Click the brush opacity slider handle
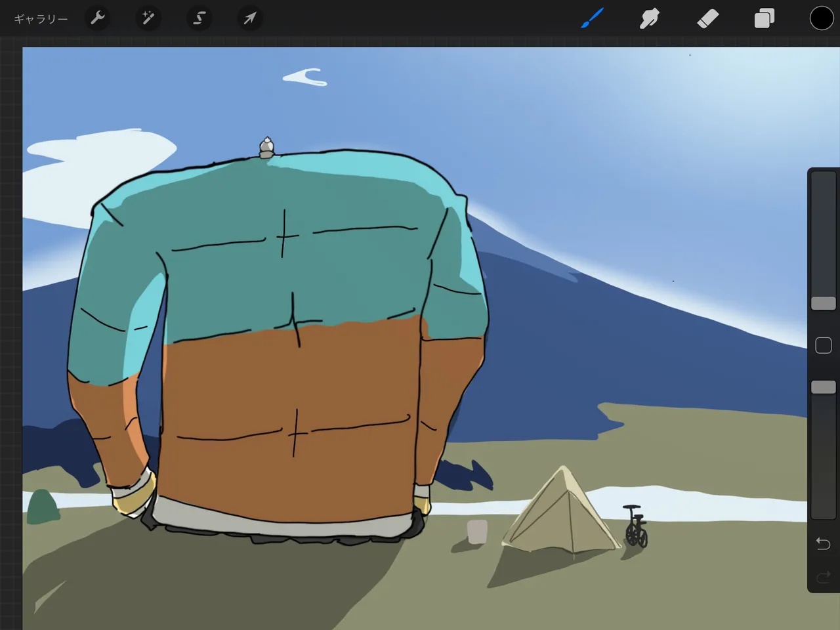Screen dimensions: 840x630 point(823,387)
